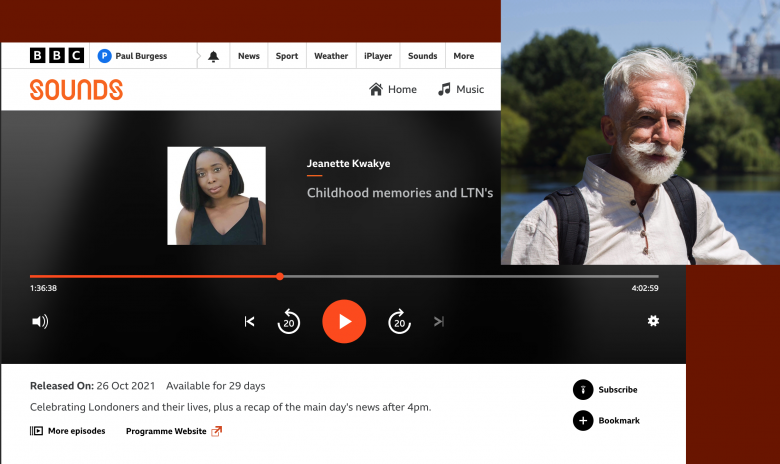The width and height of the screenshot is (780, 464).
Task: Open the News section
Action: point(249,56)
